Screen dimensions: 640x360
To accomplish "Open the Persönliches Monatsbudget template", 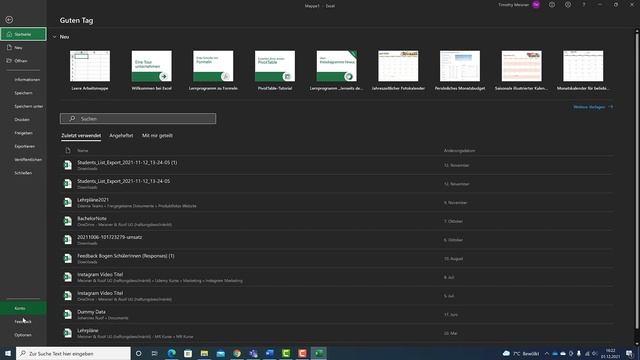I will click(x=460, y=70).
